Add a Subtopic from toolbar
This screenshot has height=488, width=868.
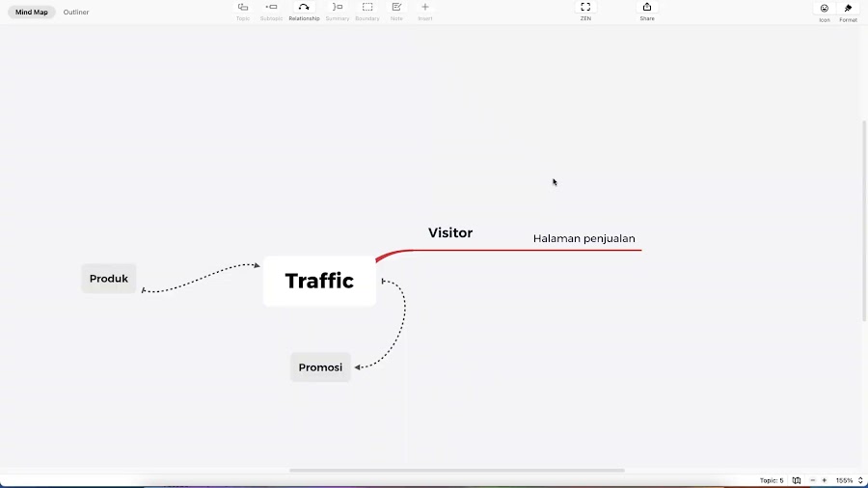271,12
